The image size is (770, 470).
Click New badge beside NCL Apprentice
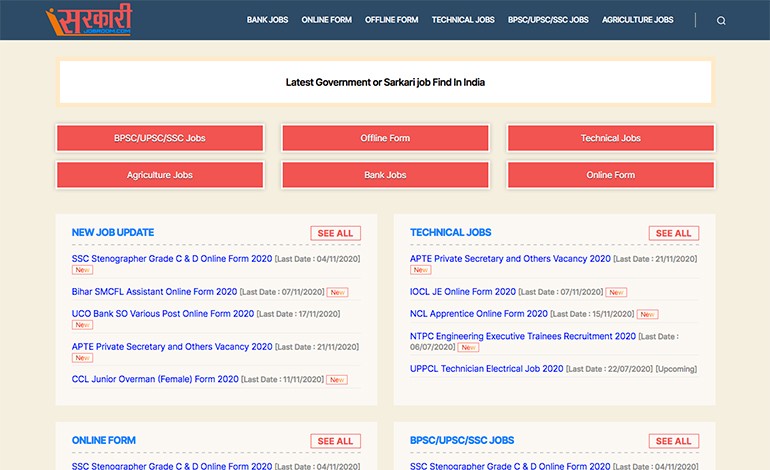click(647, 314)
